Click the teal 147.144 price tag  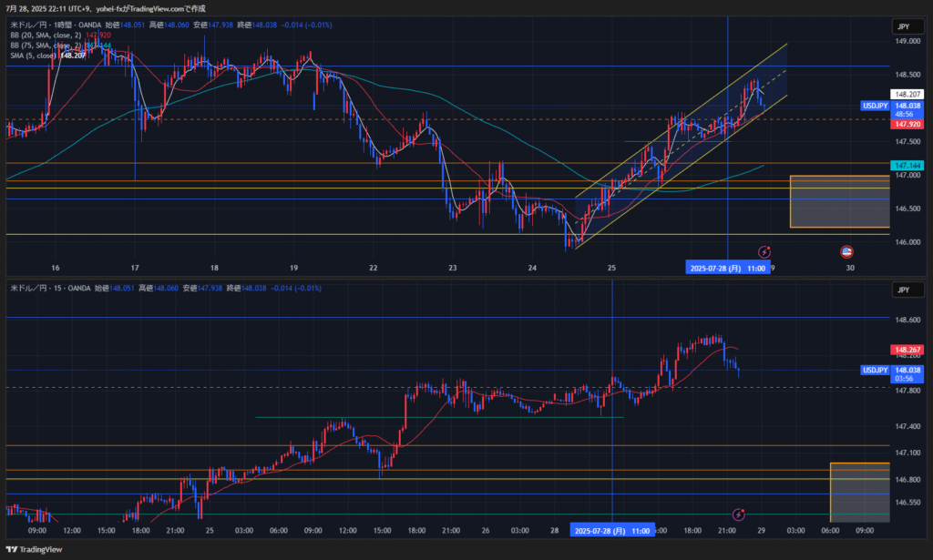(x=905, y=165)
